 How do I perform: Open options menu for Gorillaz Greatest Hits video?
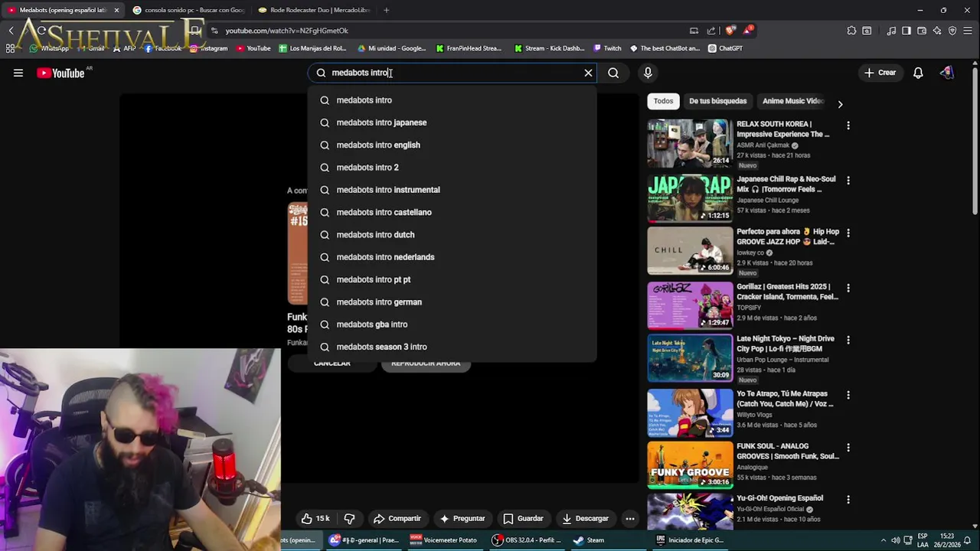tap(848, 288)
